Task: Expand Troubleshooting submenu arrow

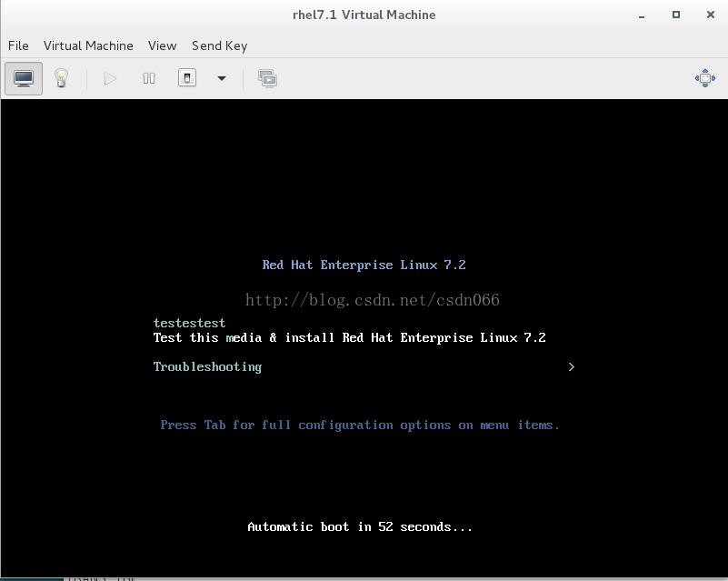Action: 572,367
